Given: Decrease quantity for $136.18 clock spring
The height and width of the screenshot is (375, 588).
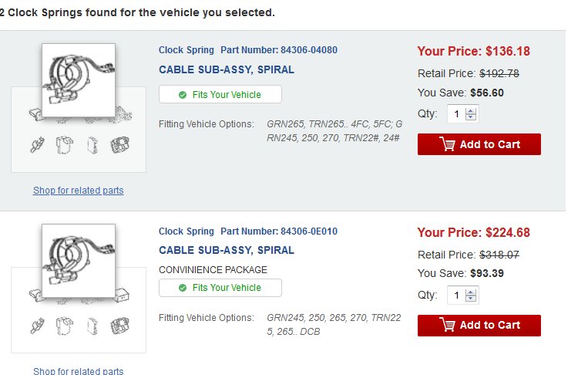Looking at the screenshot, I should pyautogui.click(x=471, y=117).
